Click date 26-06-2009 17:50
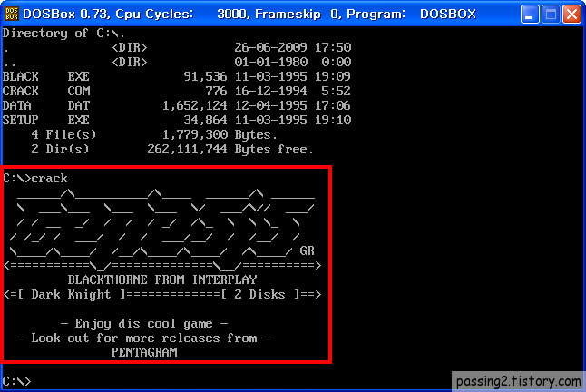 (x=293, y=47)
